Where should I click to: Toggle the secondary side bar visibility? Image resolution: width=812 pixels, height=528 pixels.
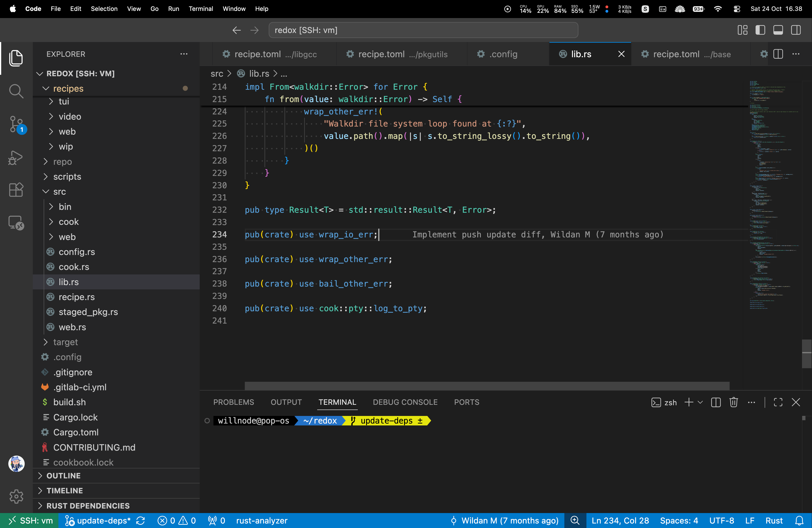tap(796, 30)
